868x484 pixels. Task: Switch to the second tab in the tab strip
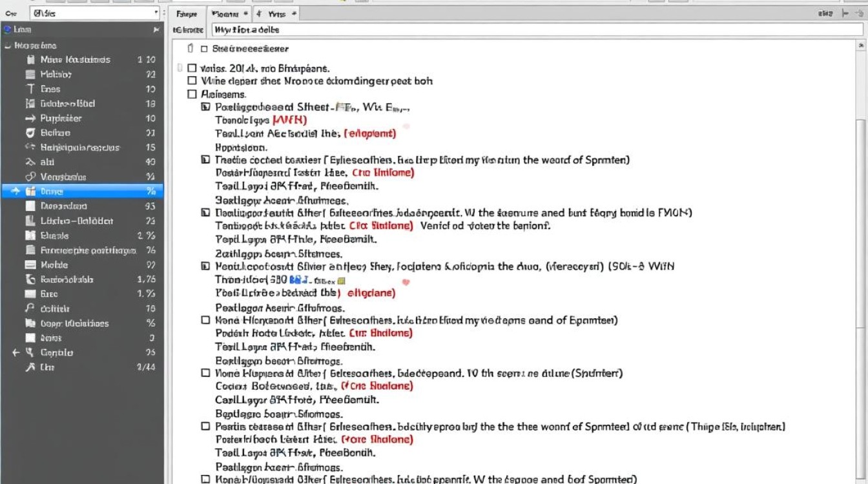tap(229, 13)
